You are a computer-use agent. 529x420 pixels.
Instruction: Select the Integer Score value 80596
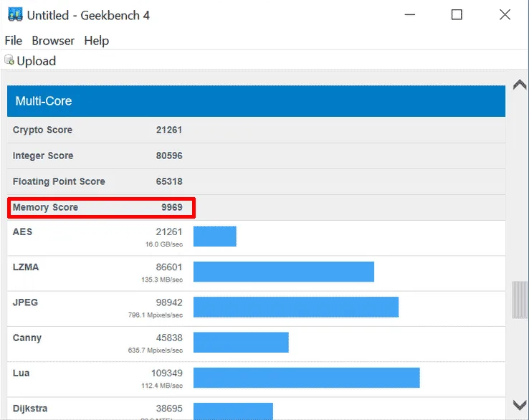[169, 156]
